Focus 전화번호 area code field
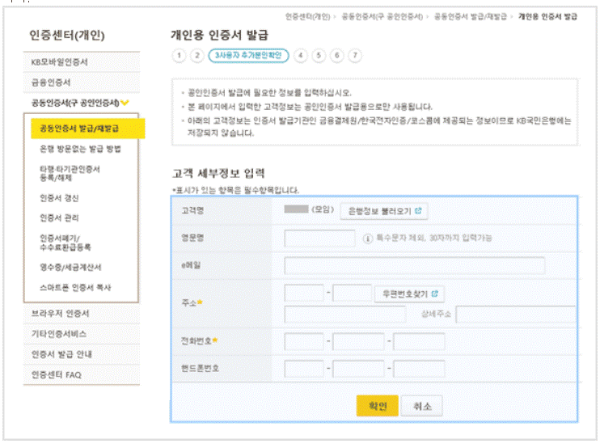Screen dimensions: 600x442 pos(304,341)
